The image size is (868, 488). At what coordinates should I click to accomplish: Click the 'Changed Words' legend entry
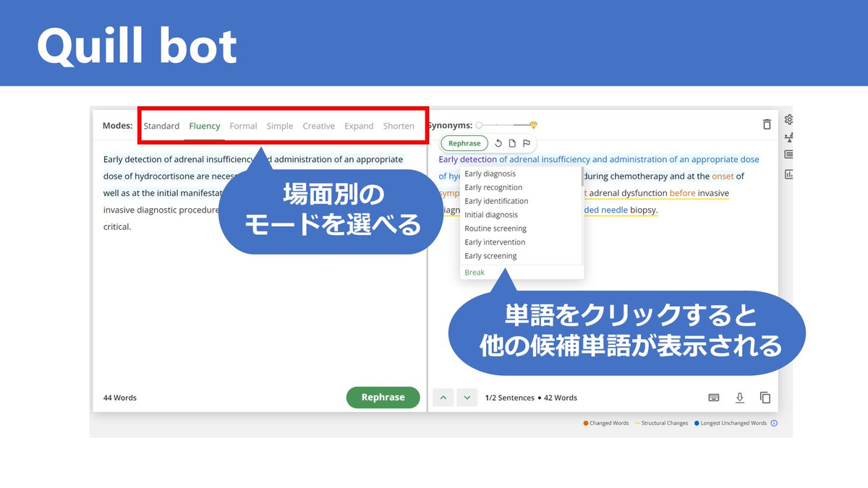606,423
